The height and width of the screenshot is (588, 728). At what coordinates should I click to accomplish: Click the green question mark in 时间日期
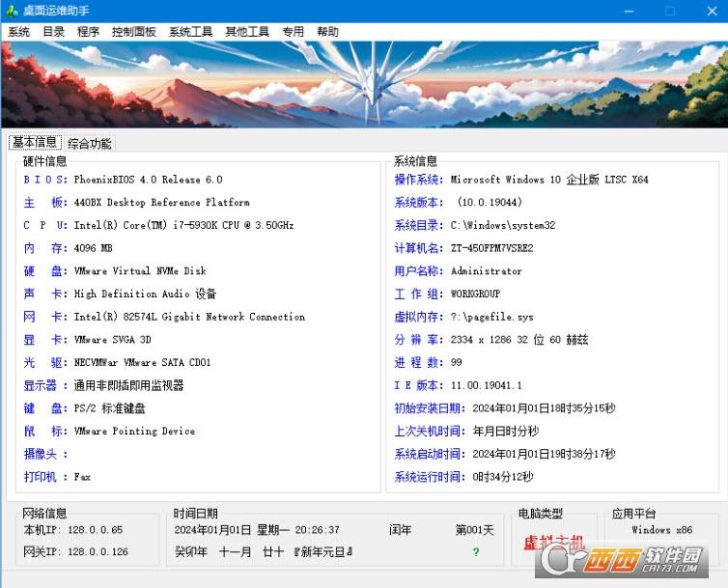(x=475, y=551)
